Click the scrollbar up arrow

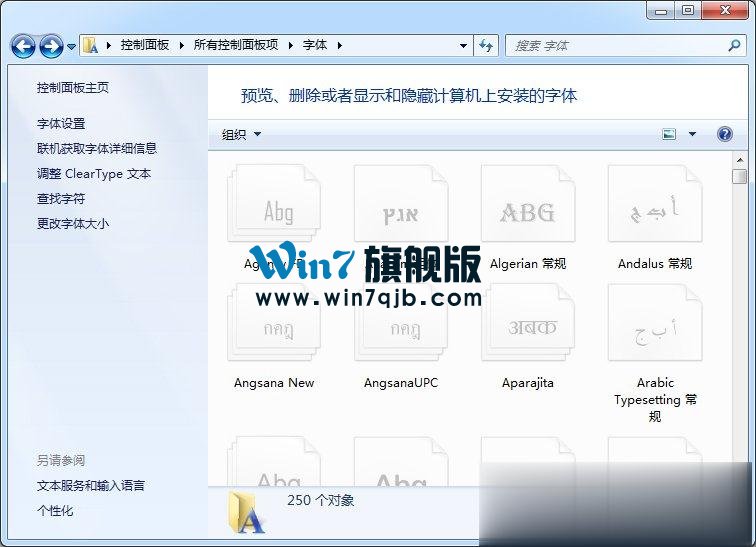(740, 160)
